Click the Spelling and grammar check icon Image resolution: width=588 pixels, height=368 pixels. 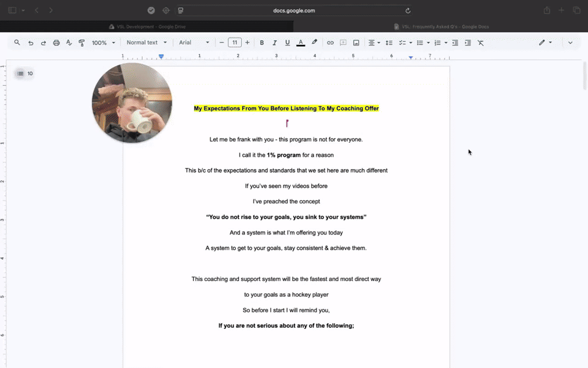tap(69, 43)
